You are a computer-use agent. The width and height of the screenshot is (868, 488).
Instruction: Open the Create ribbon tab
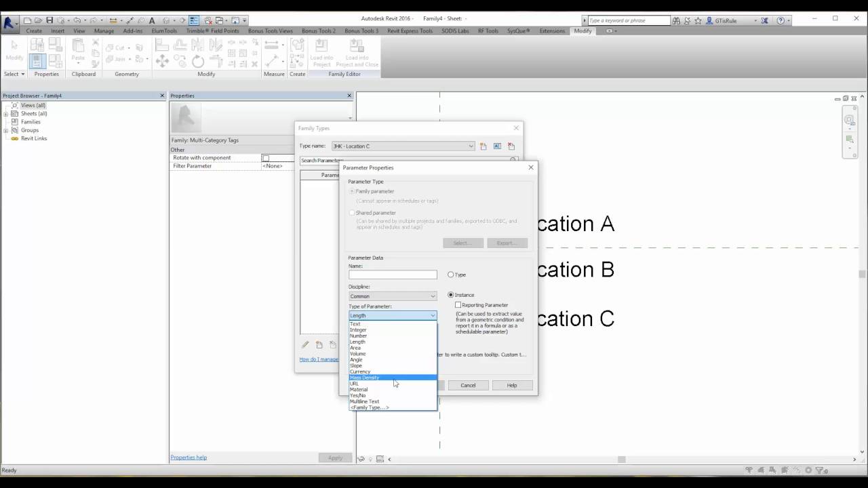[34, 30]
